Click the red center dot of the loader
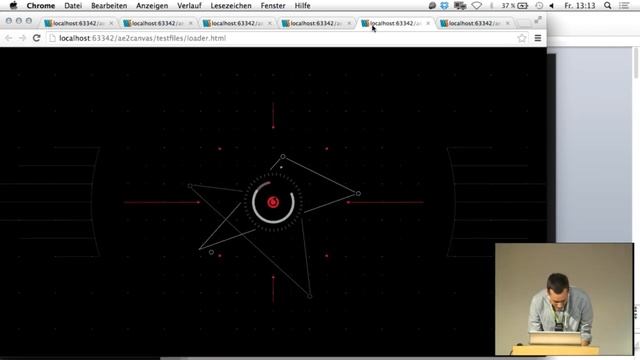Screen dimensions: 640x360 273,202
